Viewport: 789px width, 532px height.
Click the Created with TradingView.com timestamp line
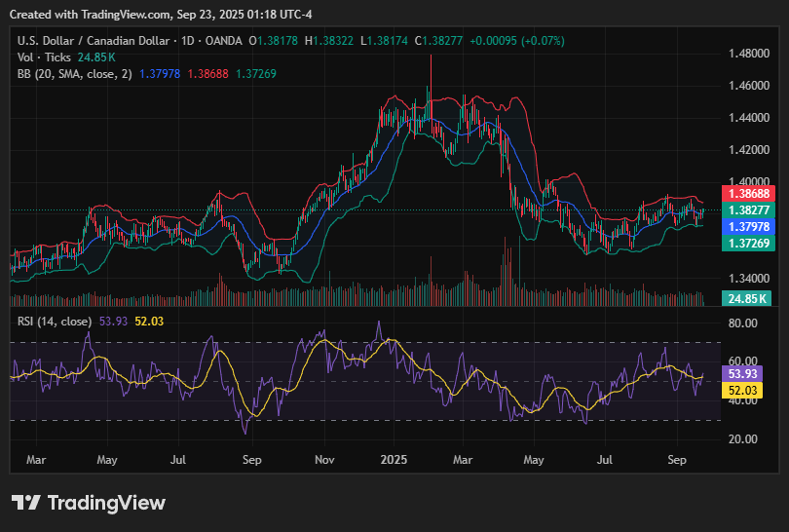(x=161, y=15)
